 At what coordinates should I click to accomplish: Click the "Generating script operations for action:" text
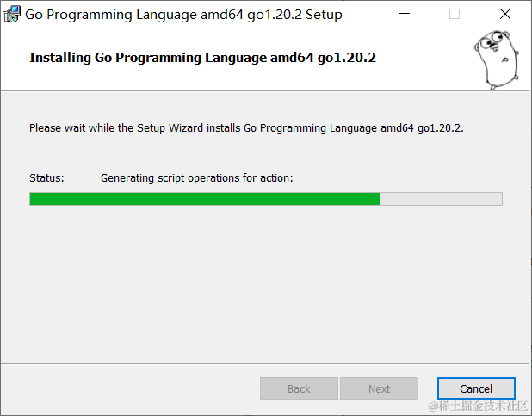[x=197, y=178]
